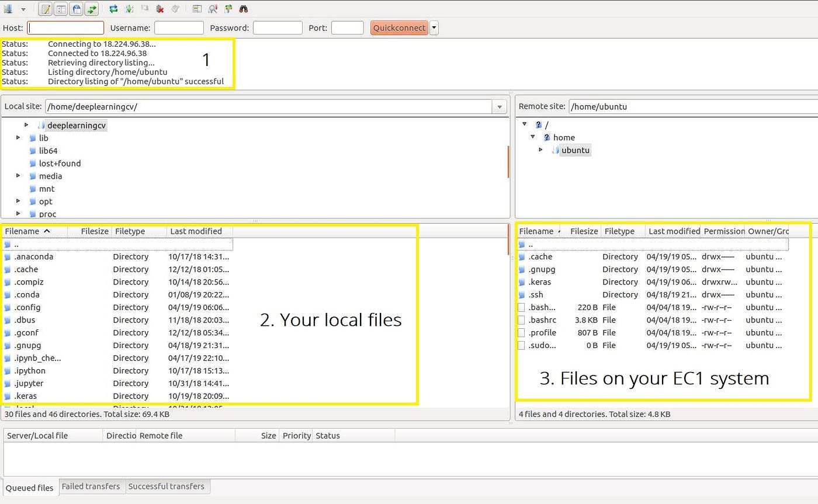Expand the ubuntu folder in remote tree
The height and width of the screenshot is (504, 818).
[540, 150]
